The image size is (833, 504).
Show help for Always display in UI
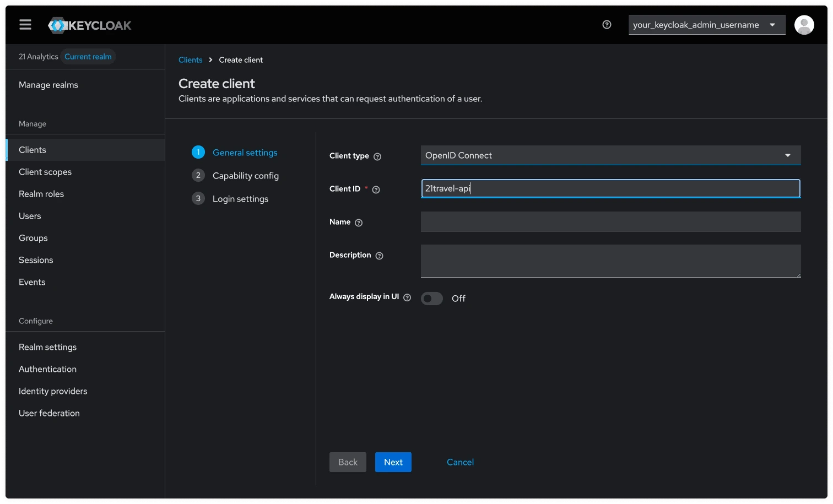407,297
